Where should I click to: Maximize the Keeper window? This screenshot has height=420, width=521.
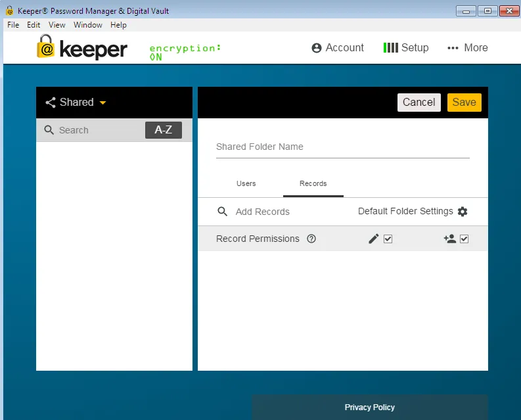click(487, 11)
